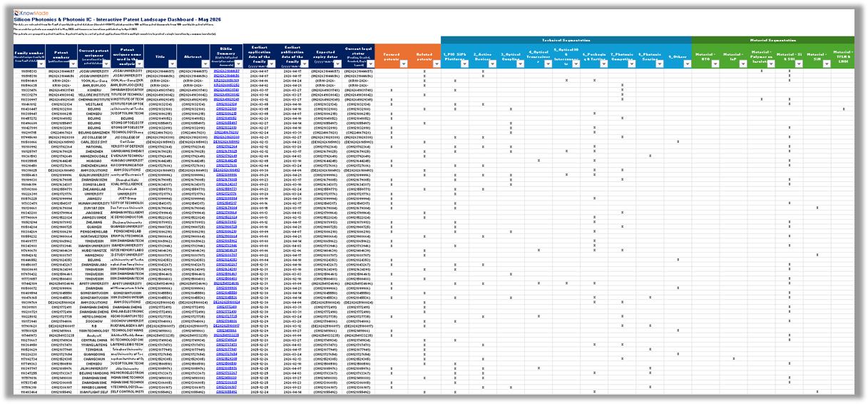Open the 7_Photonic Computing filter dropdown
Screen dimensions: 868x404
click(x=631, y=64)
